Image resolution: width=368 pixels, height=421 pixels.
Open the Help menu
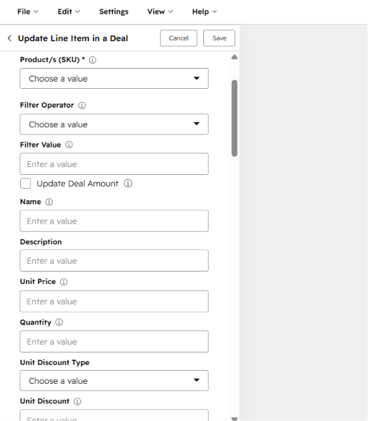[204, 12]
